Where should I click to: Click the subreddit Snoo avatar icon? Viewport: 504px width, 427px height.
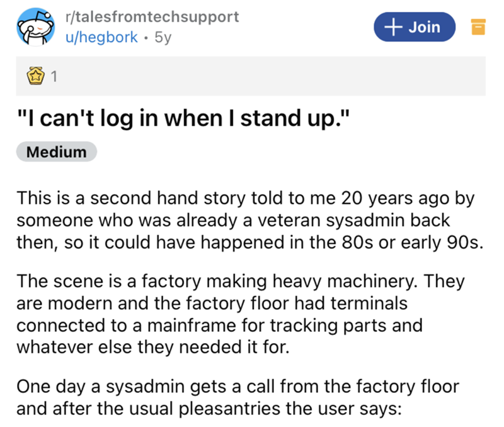pyautogui.click(x=35, y=27)
